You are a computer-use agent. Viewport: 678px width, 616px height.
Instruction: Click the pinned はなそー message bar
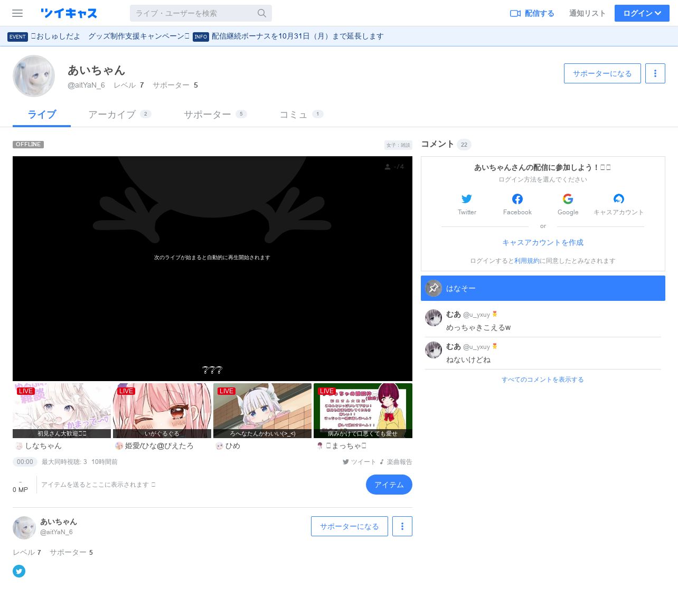[x=543, y=288]
